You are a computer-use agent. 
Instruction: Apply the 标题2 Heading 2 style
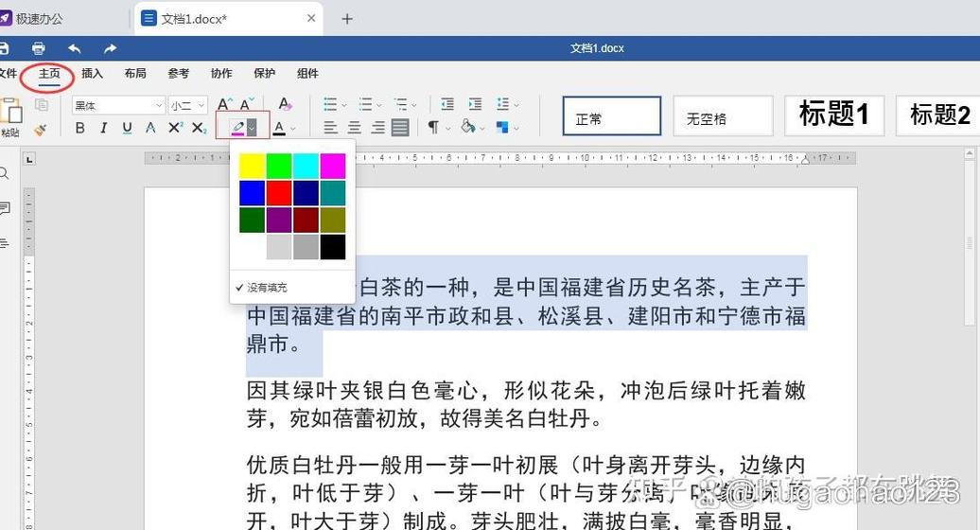[x=938, y=116]
